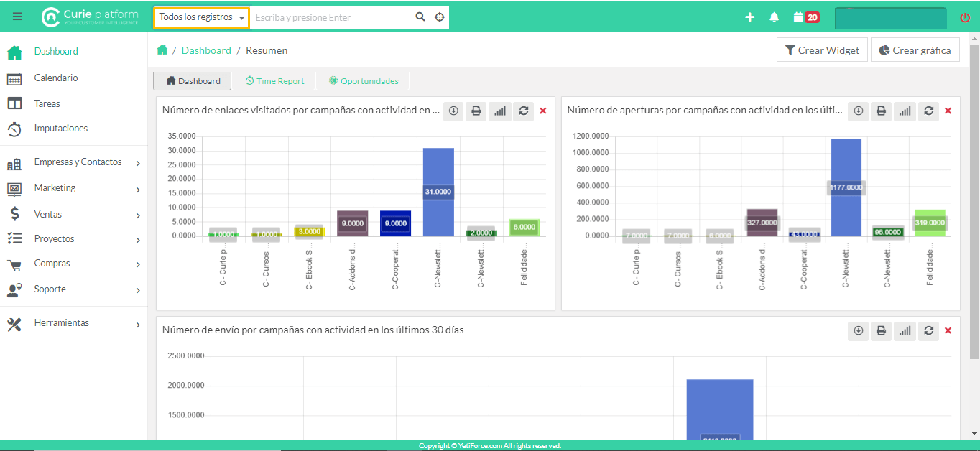
Task: Open the calendar reminders icon with badge 20
Action: (x=806, y=17)
